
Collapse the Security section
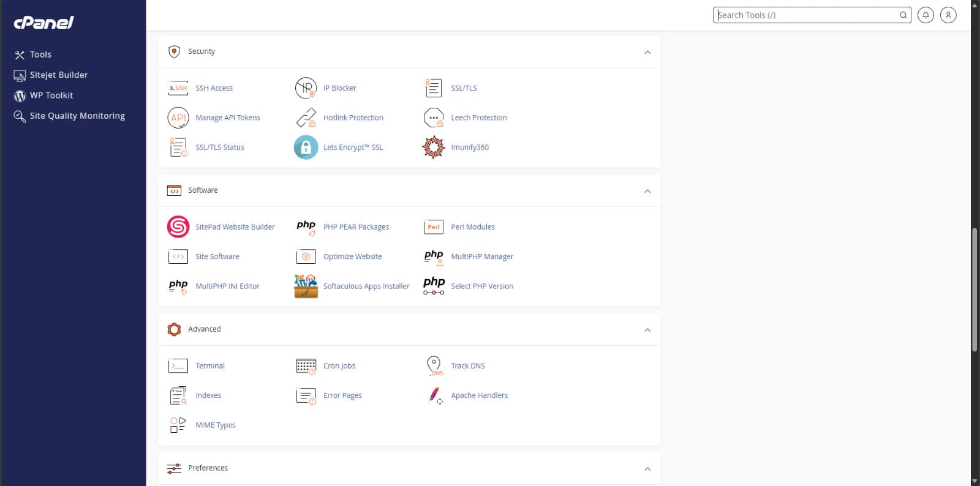(647, 52)
